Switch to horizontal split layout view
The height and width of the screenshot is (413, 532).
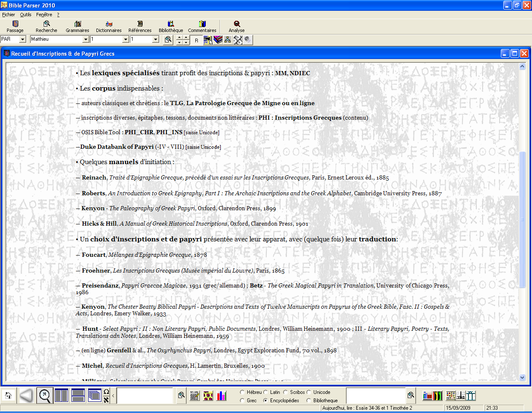tap(78, 396)
